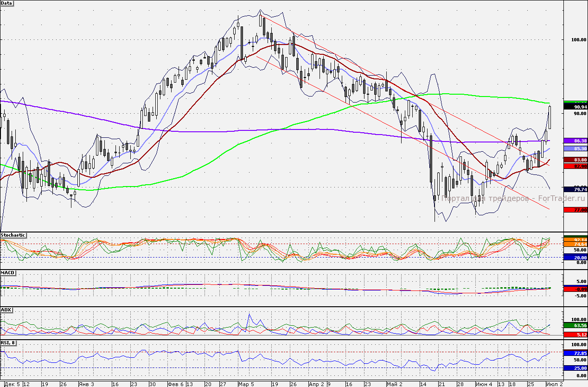
Task: Click the blue 72.85 RSI value tag
Action: [575, 353]
